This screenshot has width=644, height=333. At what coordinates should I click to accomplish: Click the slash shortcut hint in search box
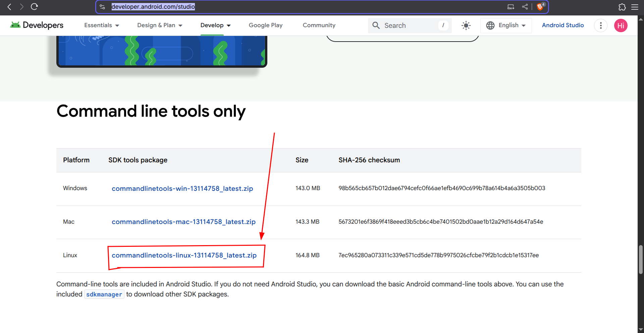[443, 25]
